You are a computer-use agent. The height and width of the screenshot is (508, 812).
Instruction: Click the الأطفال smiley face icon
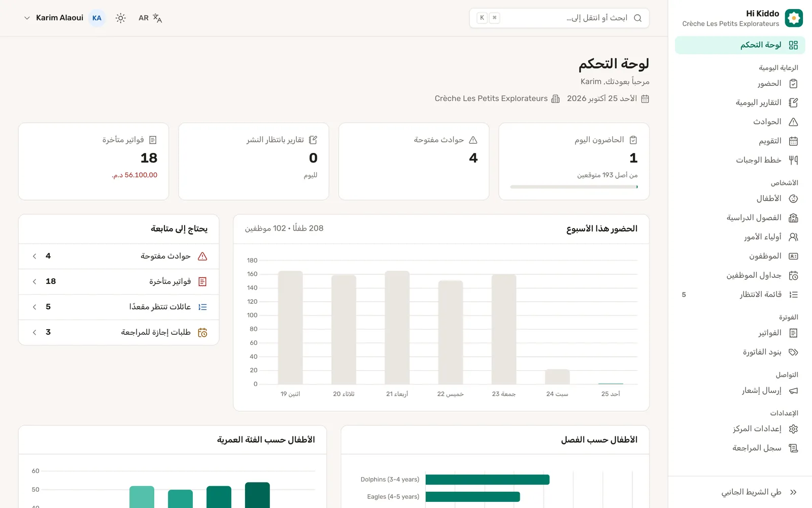794,199
